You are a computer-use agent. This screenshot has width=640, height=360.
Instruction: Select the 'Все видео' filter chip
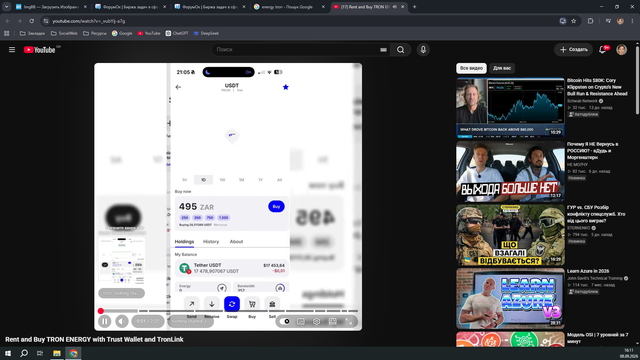(x=471, y=68)
